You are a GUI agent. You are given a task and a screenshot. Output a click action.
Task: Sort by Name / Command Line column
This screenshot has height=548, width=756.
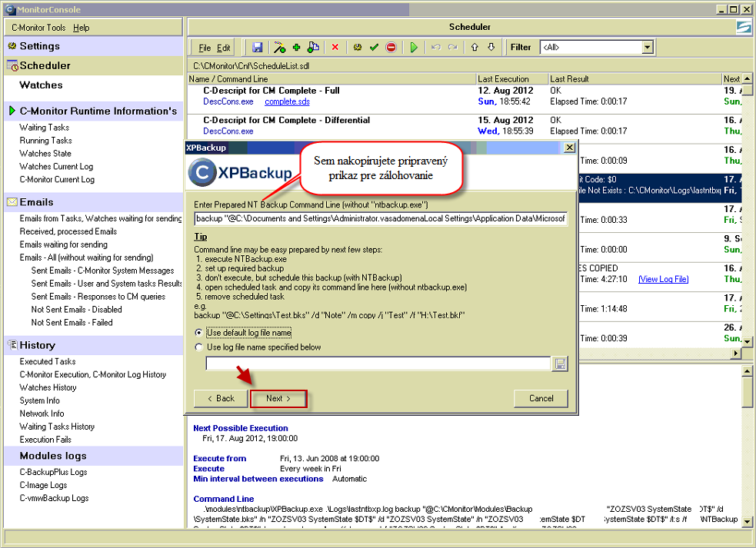pyautogui.click(x=331, y=78)
